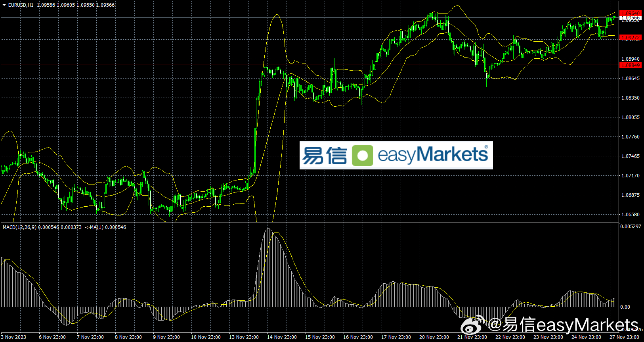Click the 13 Nov 23:00 time label
Screen dimensions: 644x342
click(x=244, y=337)
